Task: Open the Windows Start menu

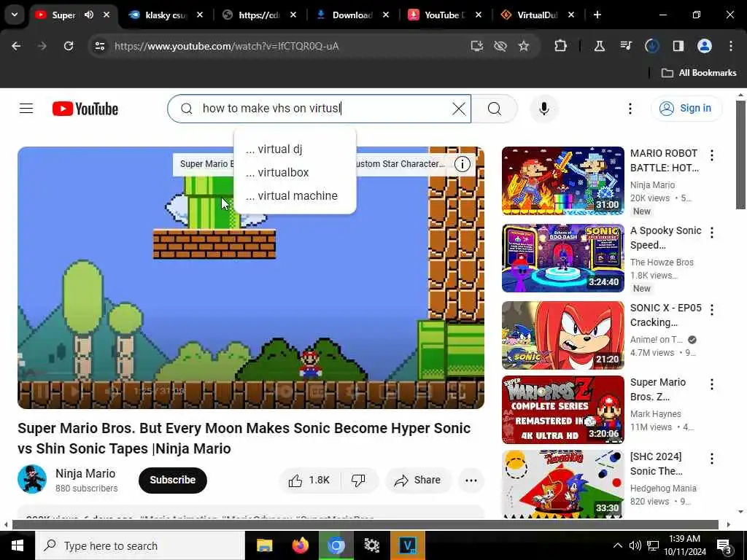Action: point(18,545)
